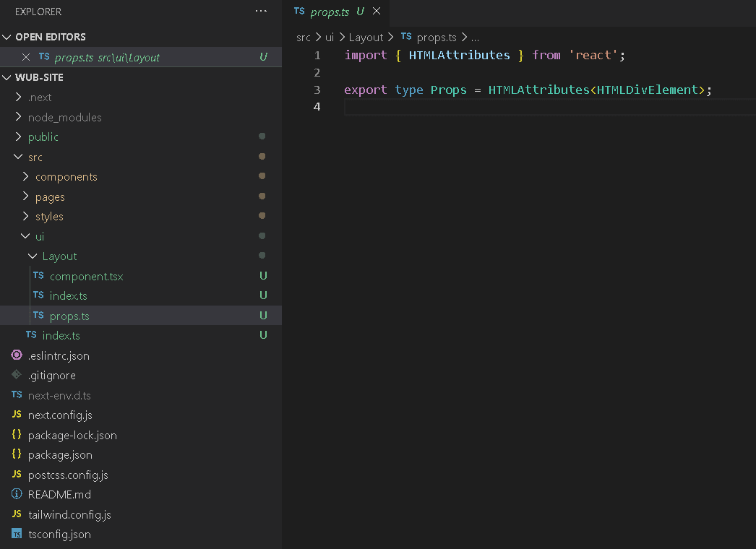Open index.ts inside the Layout folder
Image resolution: width=756 pixels, height=549 pixels.
68,295
